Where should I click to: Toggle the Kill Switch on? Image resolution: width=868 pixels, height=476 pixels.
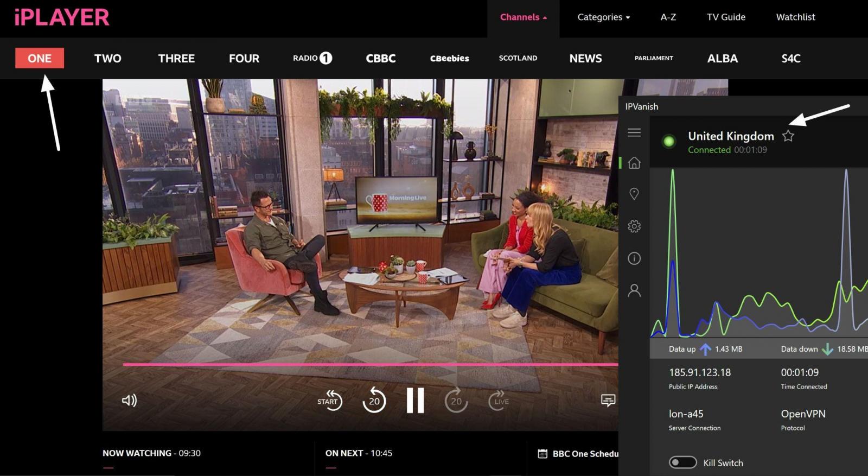point(682,462)
